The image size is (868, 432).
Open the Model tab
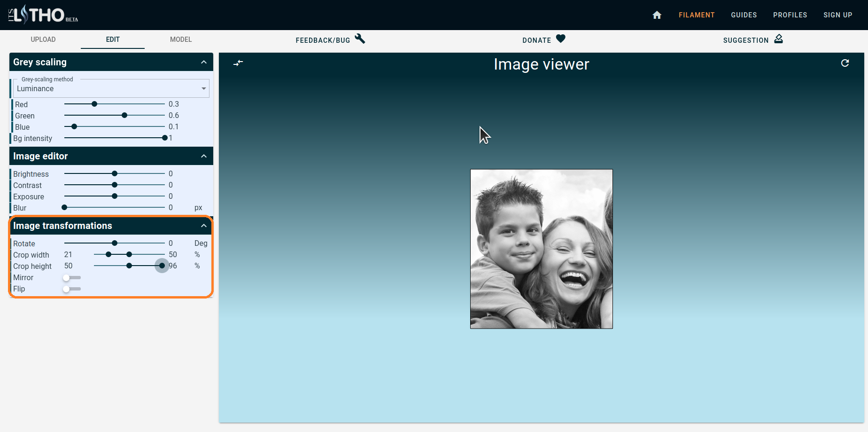click(181, 39)
